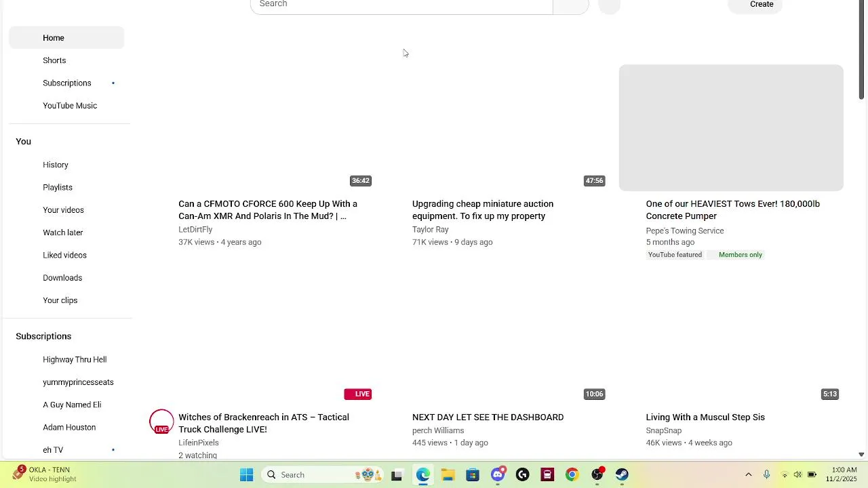Click the Members only badge

click(736, 255)
